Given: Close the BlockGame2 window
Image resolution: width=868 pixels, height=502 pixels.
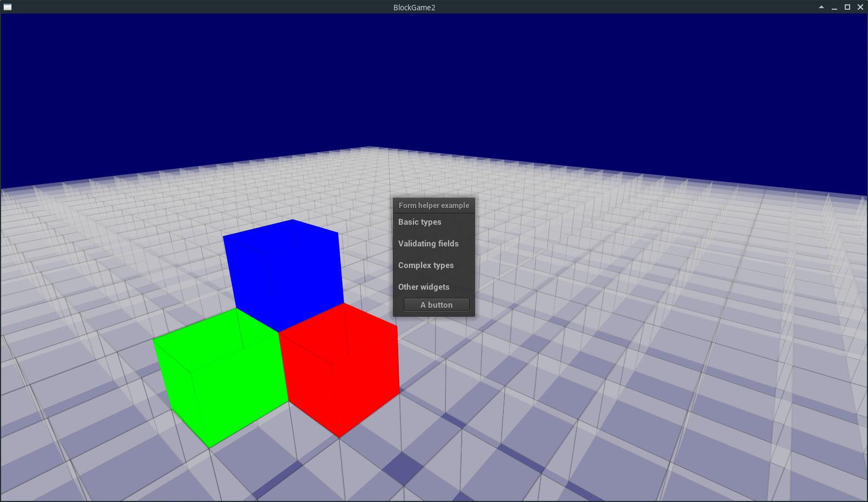Looking at the screenshot, I should point(860,7).
